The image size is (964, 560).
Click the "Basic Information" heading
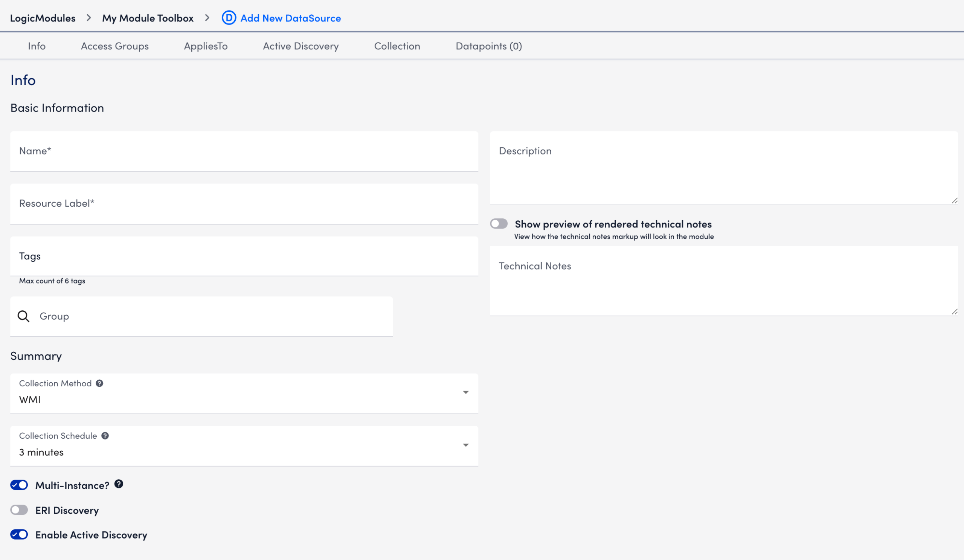tap(57, 108)
